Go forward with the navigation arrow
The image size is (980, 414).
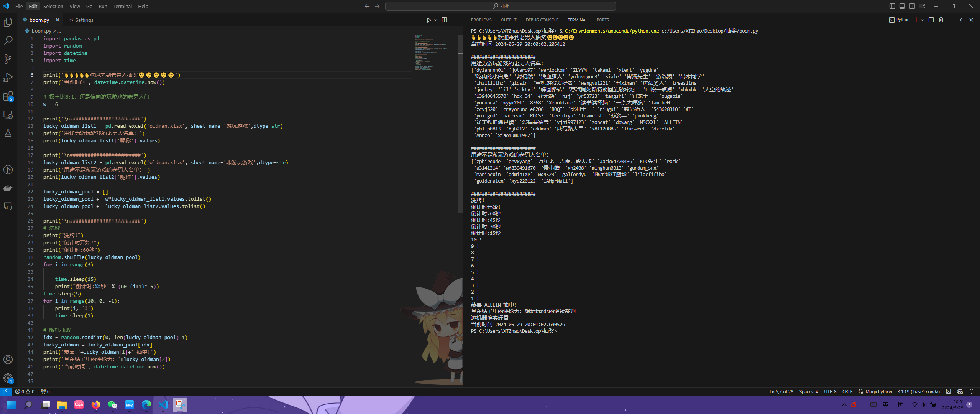377,6
